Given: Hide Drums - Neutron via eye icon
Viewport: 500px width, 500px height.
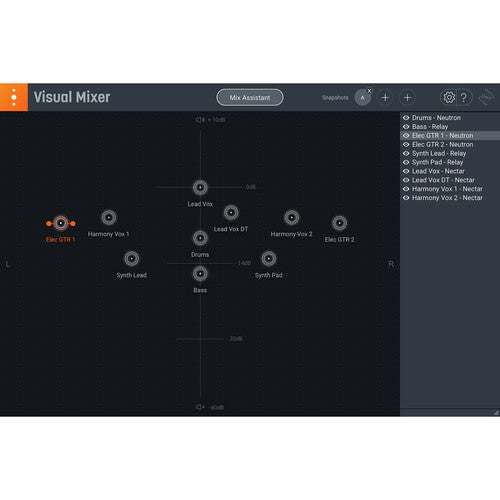Looking at the screenshot, I should 406,118.
